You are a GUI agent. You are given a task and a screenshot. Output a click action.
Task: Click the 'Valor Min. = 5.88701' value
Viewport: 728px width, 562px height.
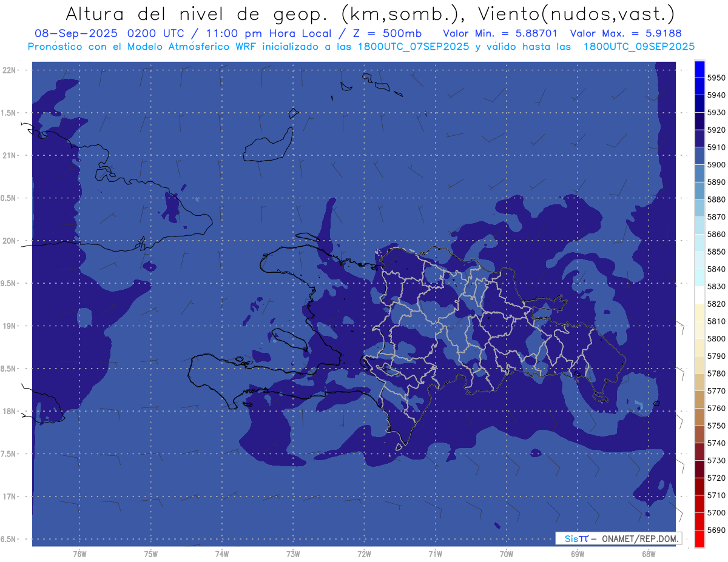pyautogui.click(x=500, y=33)
